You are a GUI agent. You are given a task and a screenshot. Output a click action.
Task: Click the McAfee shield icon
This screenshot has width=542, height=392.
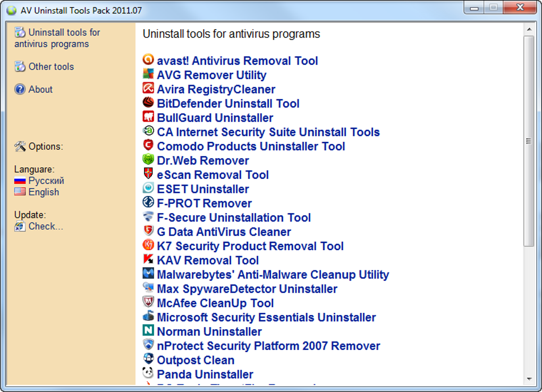tap(148, 302)
